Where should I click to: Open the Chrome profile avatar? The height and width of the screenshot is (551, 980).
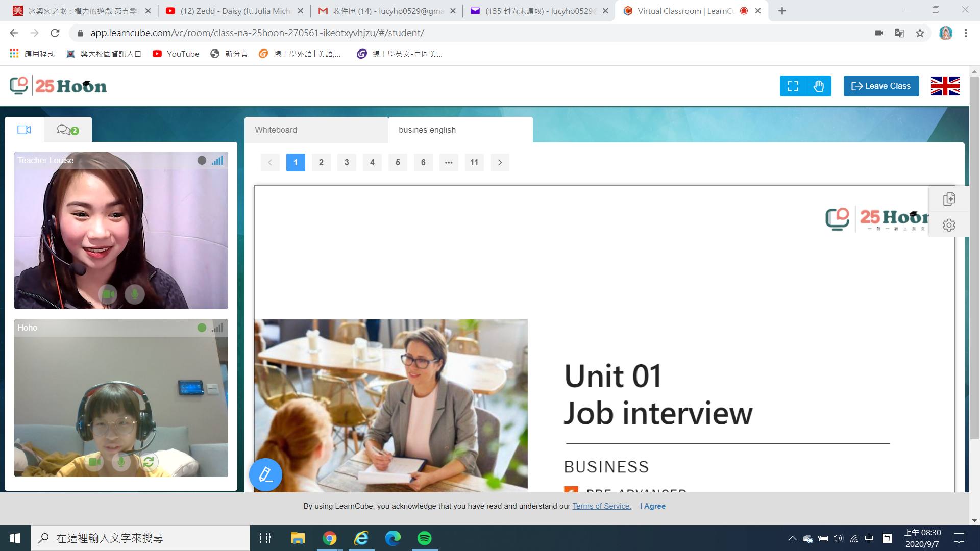pos(946,33)
